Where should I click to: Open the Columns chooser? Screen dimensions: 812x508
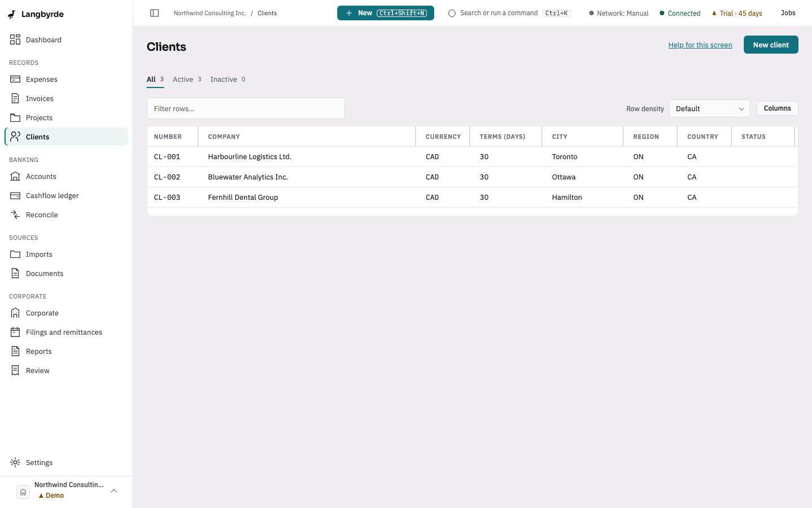click(778, 108)
